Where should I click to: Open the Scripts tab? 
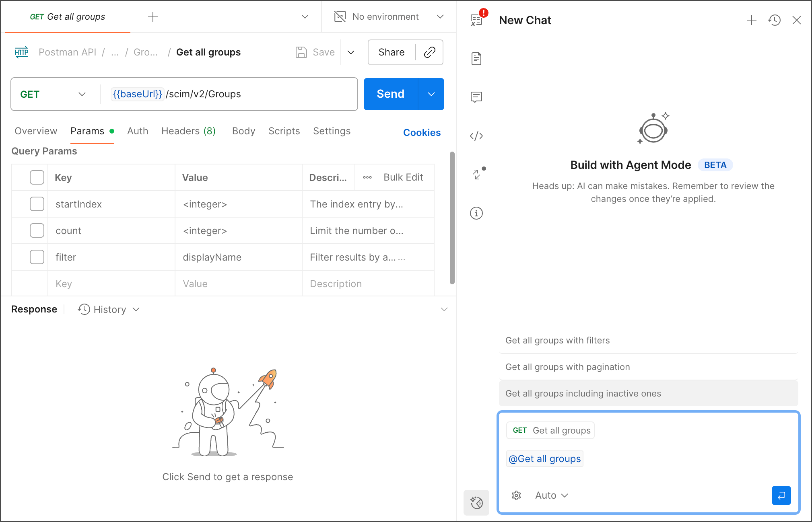pos(284,131)
